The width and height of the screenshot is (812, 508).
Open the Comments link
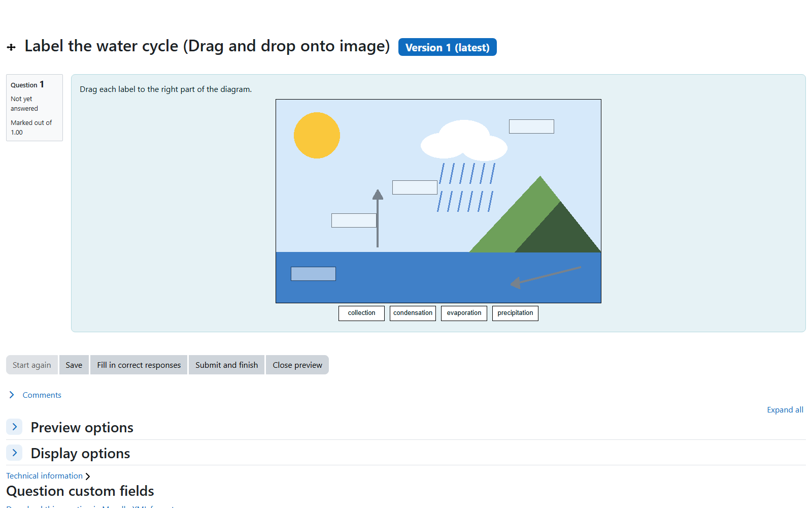tap(42, 395)
